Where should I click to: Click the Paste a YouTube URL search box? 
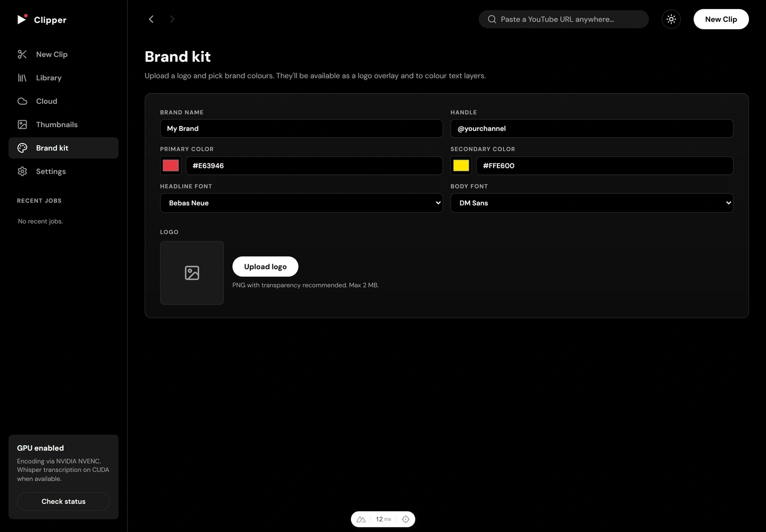click(x=564, y=19)
